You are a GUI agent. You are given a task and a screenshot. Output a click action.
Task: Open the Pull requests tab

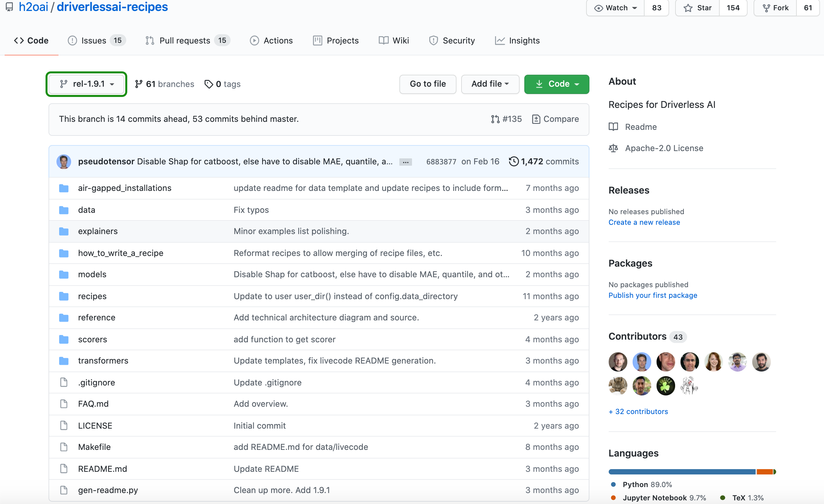click(188, 41)
